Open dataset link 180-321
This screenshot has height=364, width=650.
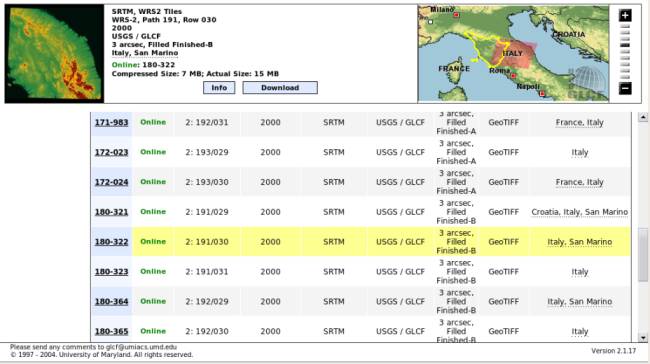click(x=112, y=212)
